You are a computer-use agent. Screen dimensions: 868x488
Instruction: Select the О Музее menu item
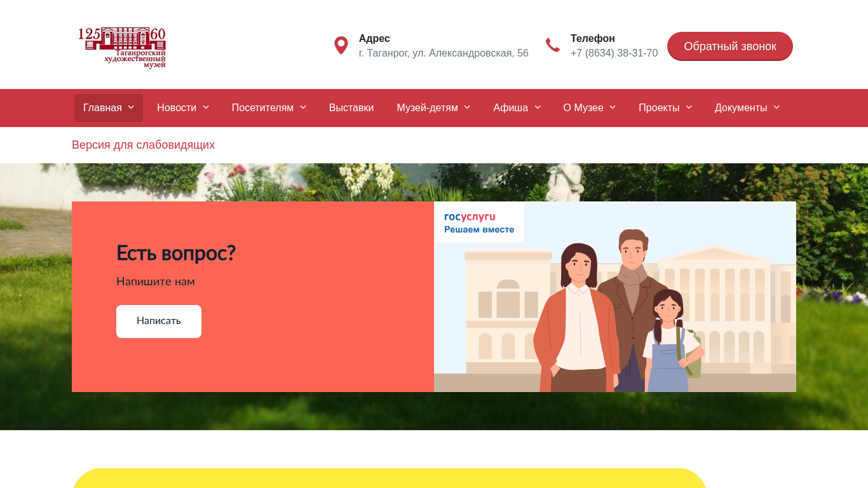coord(583,108)
